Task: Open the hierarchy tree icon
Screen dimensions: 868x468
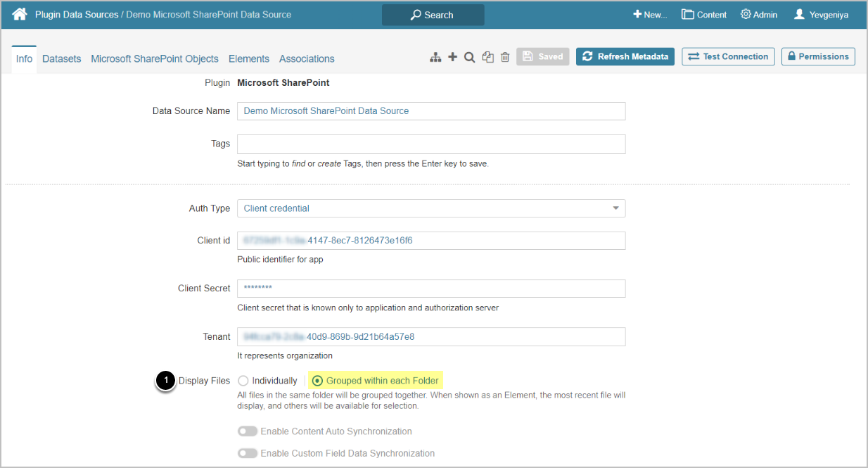Action: pyautogui.click(x=435, y=57)
